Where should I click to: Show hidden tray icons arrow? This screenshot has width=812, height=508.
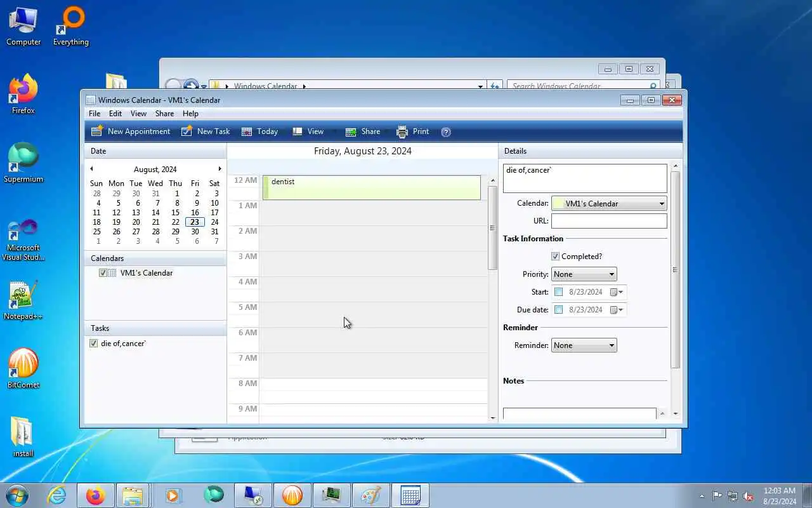[x=702, y=496]
